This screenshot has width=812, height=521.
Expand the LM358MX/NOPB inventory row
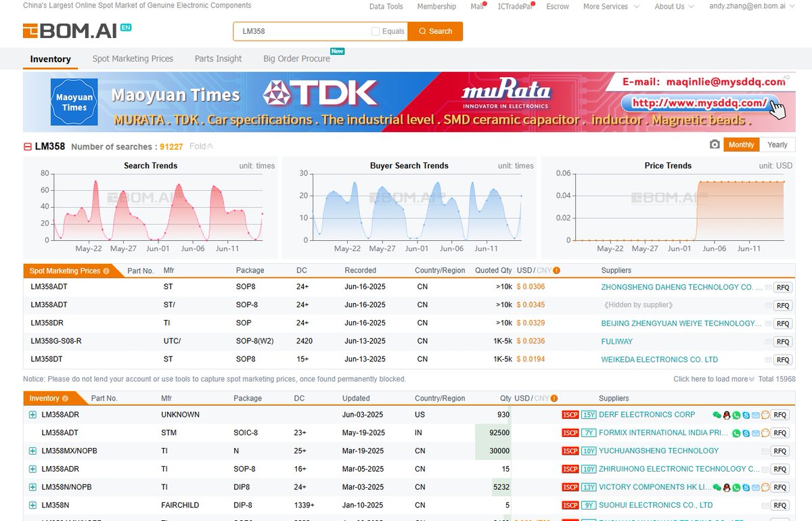[32, 451]
